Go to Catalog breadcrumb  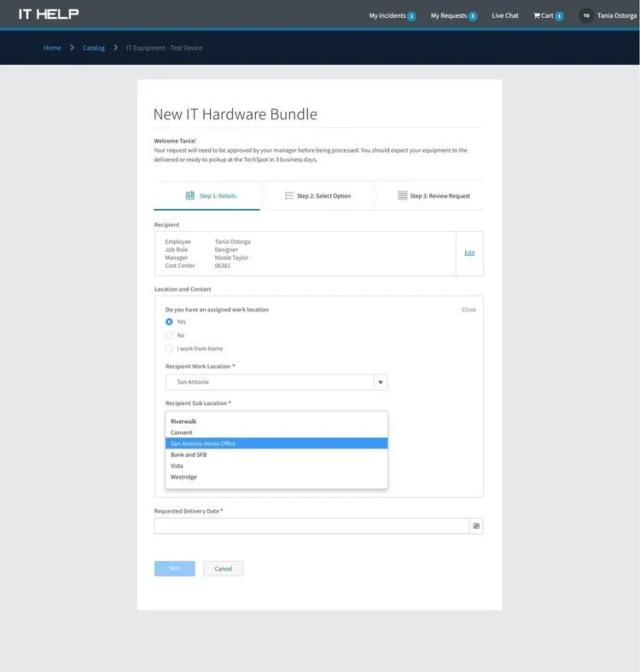click(94, 48)
